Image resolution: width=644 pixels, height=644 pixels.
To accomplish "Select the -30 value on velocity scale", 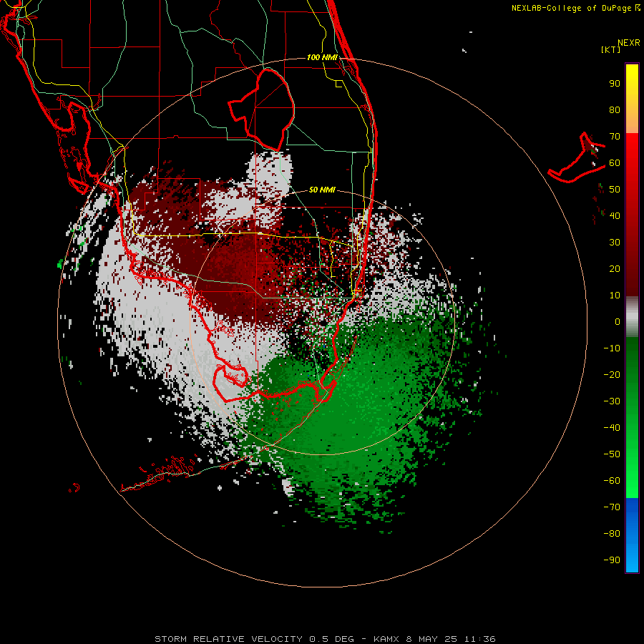I will click(x=612, y=401).
